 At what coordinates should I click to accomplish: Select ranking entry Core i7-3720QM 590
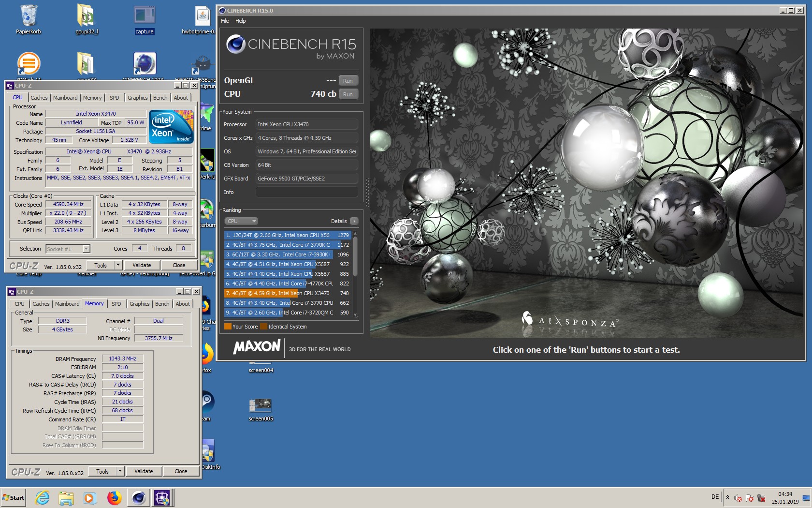pos(288,313)
